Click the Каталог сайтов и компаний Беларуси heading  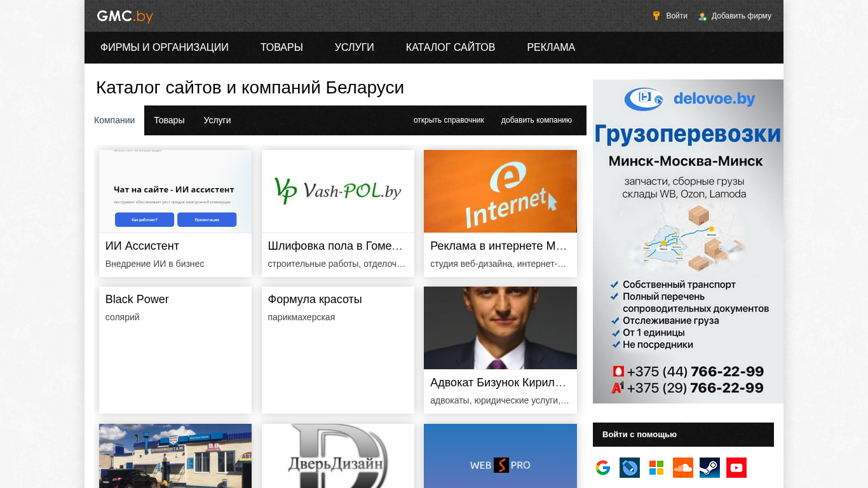coord(250,88)
